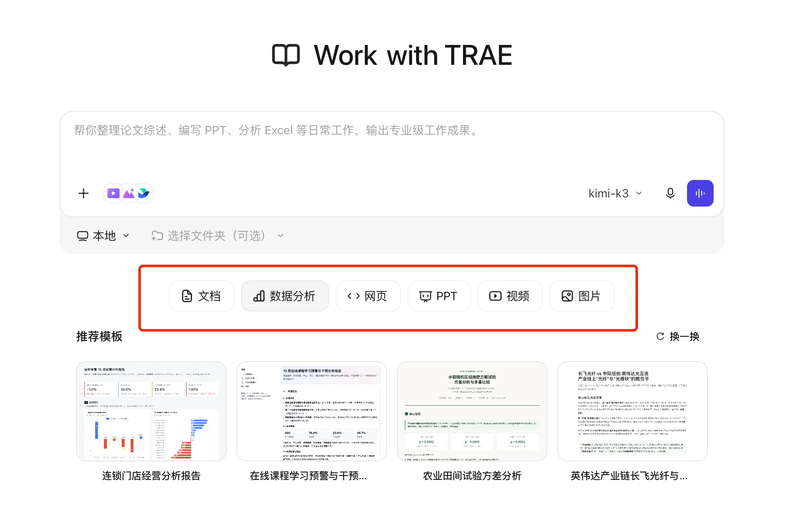Click the 连锁门店经营分析报告 caption text
Viewport: 798px width, 532px height.
coord(151,476)
